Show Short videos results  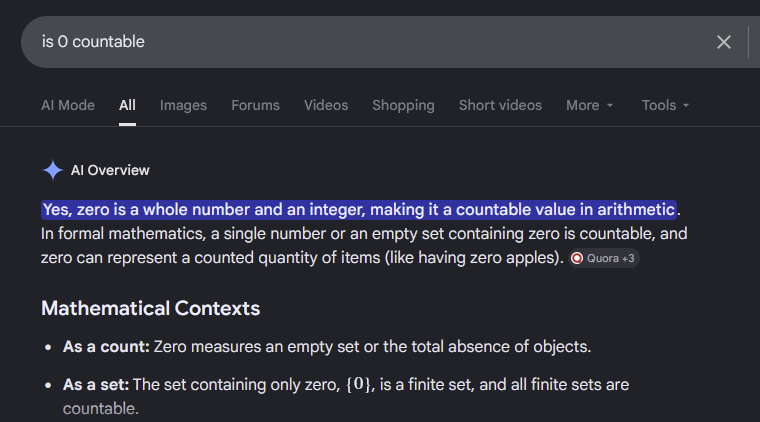click(x=500, y=105)
